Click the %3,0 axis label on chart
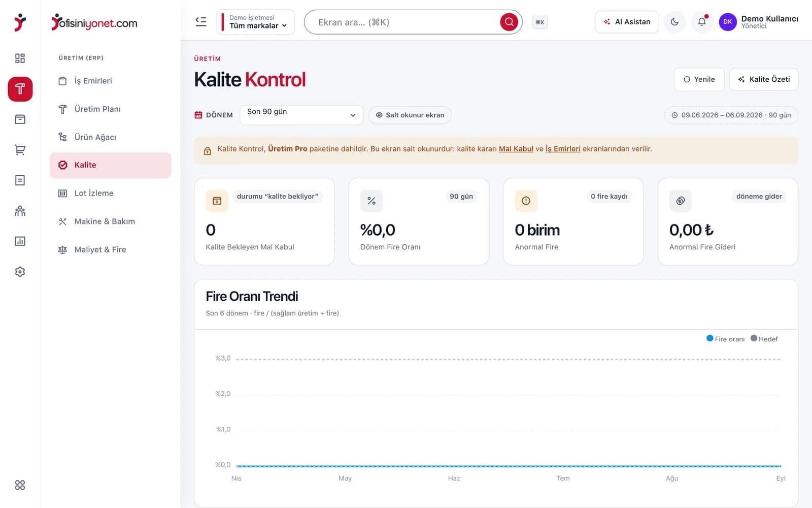Screen dimensions: 812x508 point(223,358)
